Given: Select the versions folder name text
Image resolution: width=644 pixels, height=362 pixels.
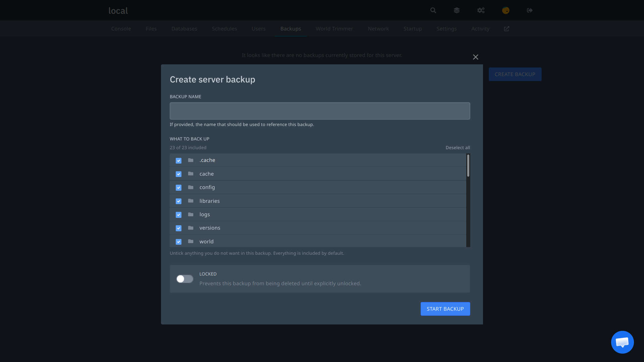Looking at the screenshot, I should pos(210,228).
